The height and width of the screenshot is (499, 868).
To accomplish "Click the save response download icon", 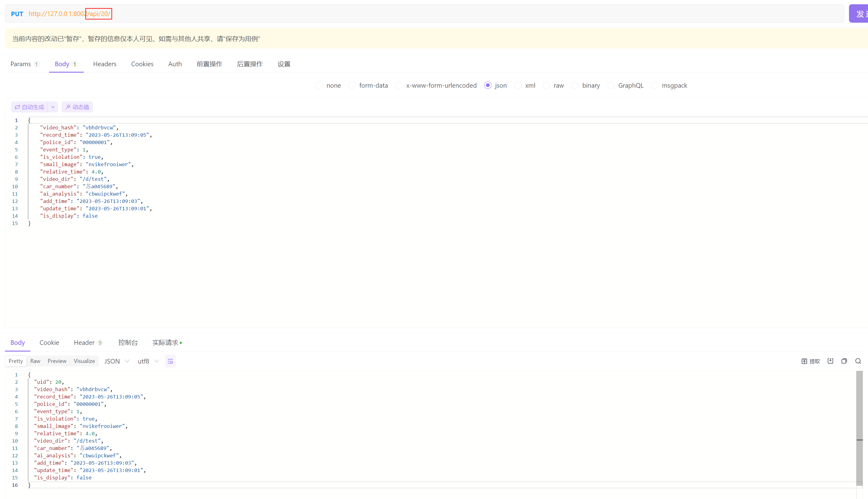I will click(830, 361).
